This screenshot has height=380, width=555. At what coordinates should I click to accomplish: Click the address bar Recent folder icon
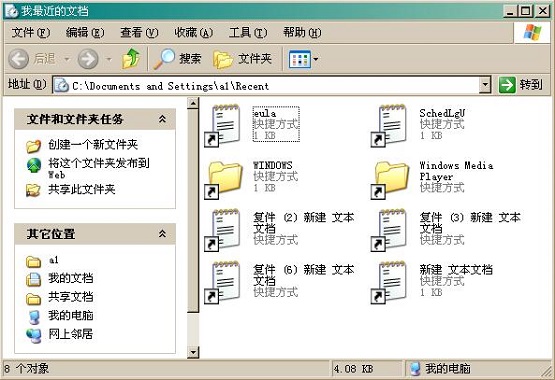[x=62, y=86]
